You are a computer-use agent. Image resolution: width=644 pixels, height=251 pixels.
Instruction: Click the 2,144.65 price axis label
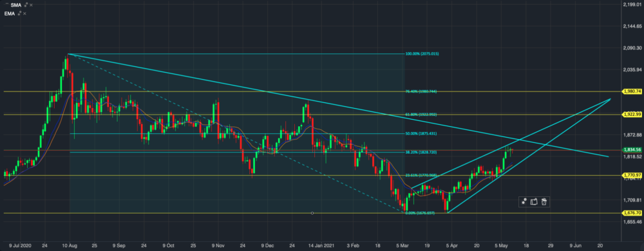632,26
